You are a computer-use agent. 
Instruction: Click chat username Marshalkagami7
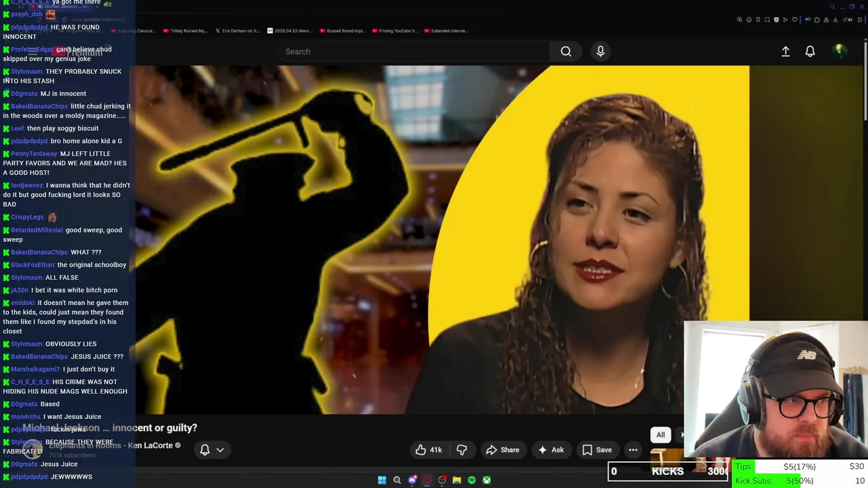(x=35, y=369)
